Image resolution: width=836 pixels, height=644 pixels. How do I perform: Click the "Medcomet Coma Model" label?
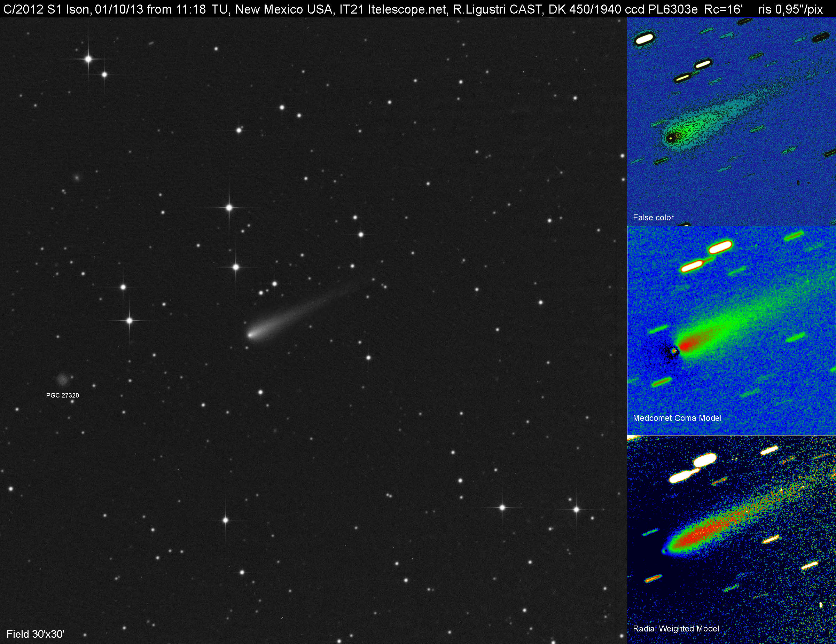coord(677,418)
